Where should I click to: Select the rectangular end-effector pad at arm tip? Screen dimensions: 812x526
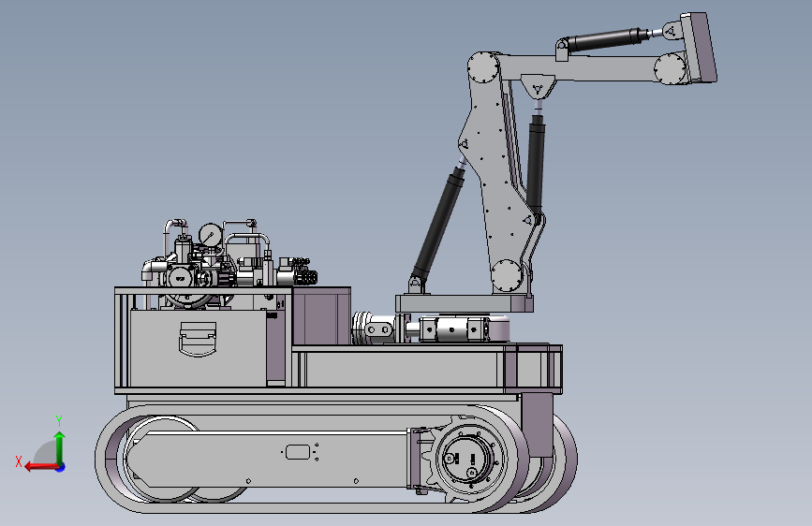701,48
